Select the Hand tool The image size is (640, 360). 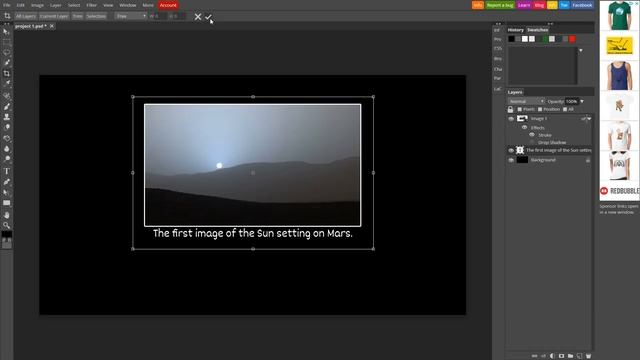click(x=7, y=215)
